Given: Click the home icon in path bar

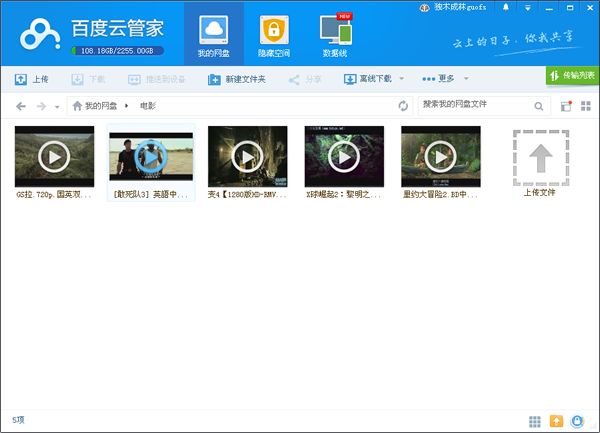Looking at the screenshot, I should pyautogui.click(x=76, y=106).
